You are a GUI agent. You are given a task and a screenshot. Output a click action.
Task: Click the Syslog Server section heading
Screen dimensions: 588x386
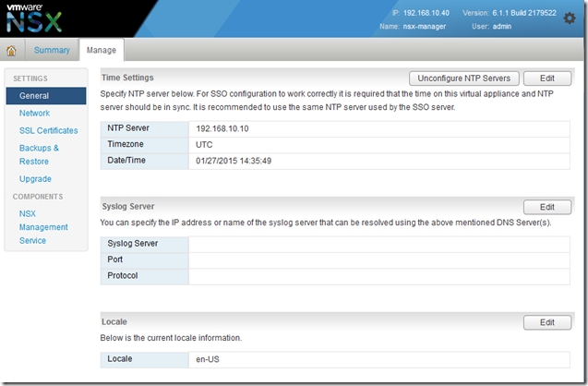pyautogui.click(x=128, y=206)
